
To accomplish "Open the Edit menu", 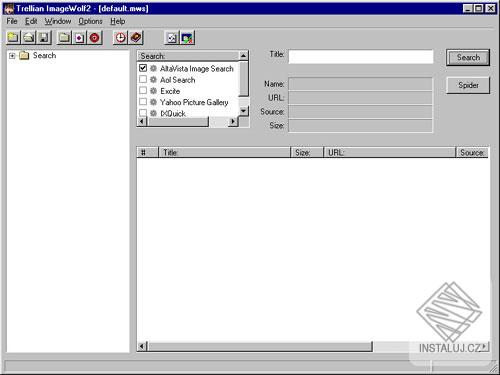I will click(x=31, y=21).
